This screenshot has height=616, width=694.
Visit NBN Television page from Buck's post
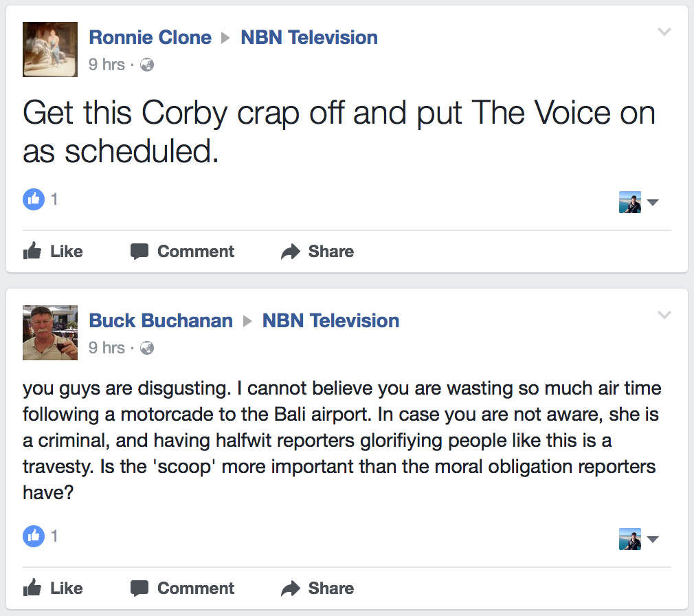point(331,320)
